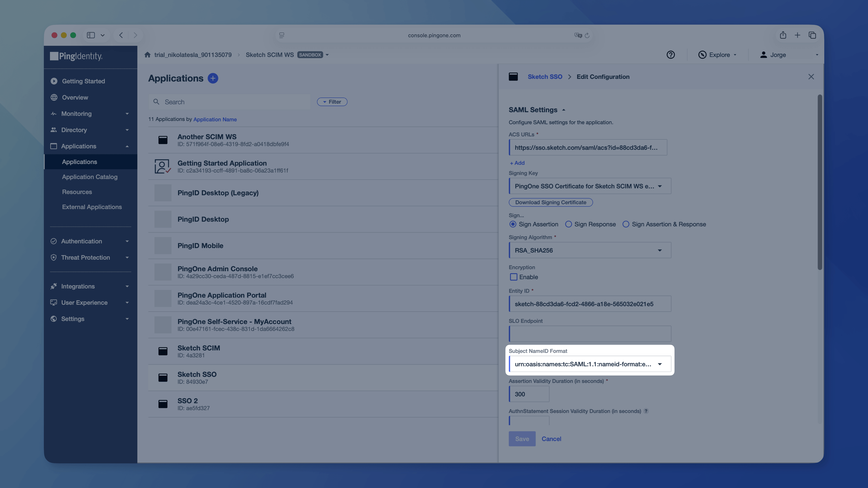Click the home icon in breadcrumb
The image size is (868, 488).
[x=147, y=54]
